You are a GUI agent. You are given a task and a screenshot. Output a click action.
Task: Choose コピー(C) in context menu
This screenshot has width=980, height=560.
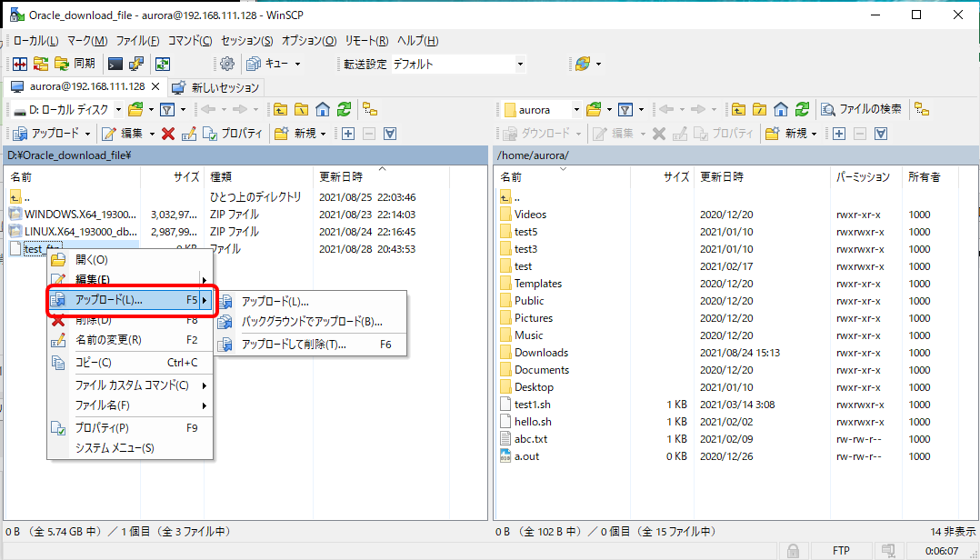[131, 363]
